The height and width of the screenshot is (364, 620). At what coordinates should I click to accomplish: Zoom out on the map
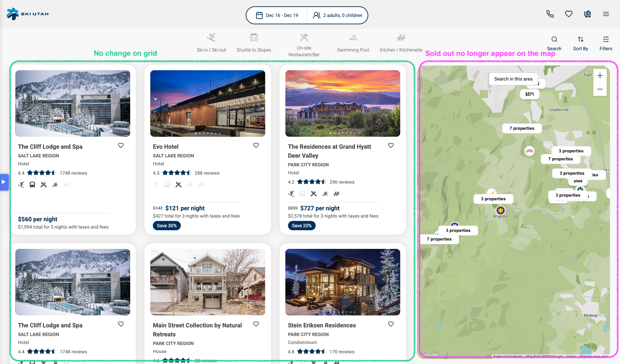[x=600, y=89]
